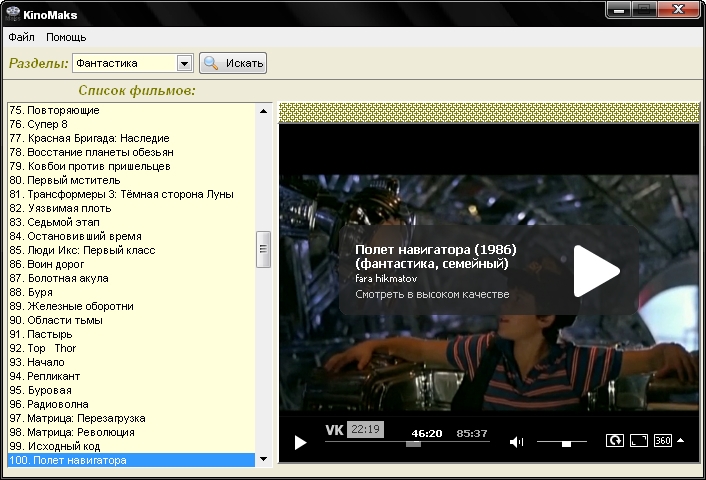Image resolution: width=706 pixels, height=480 pixels.
Task: Select '84. Остановивший время'
Action: click(131, 236)
